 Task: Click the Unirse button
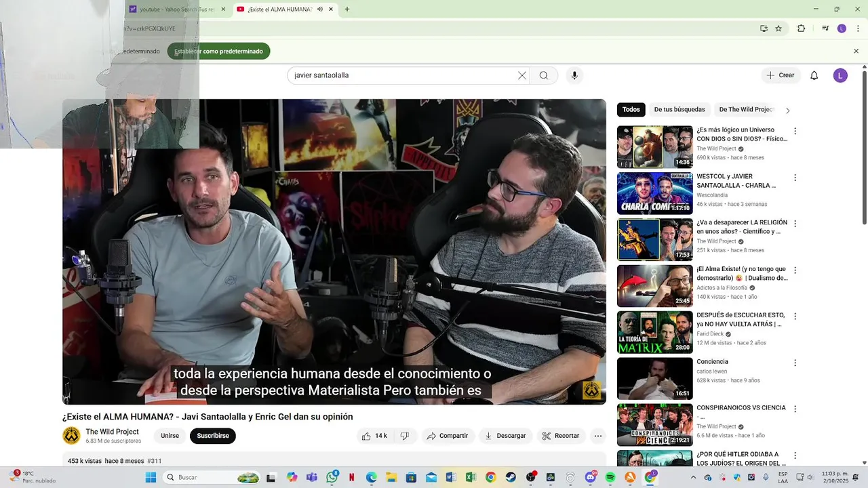170,436
